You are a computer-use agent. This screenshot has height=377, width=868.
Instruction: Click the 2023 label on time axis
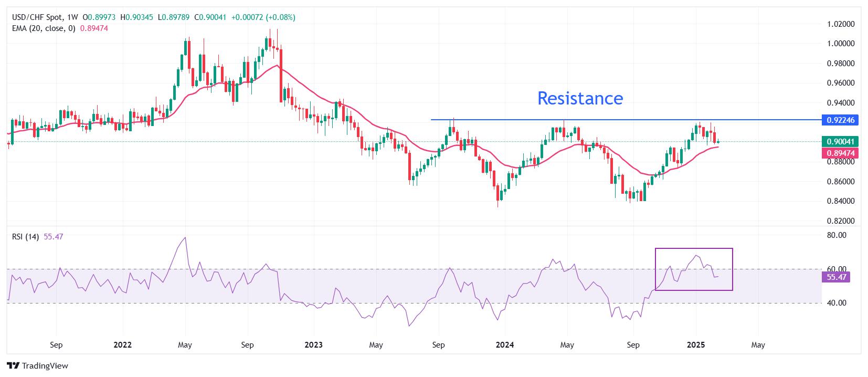click(x=313, y=345)
